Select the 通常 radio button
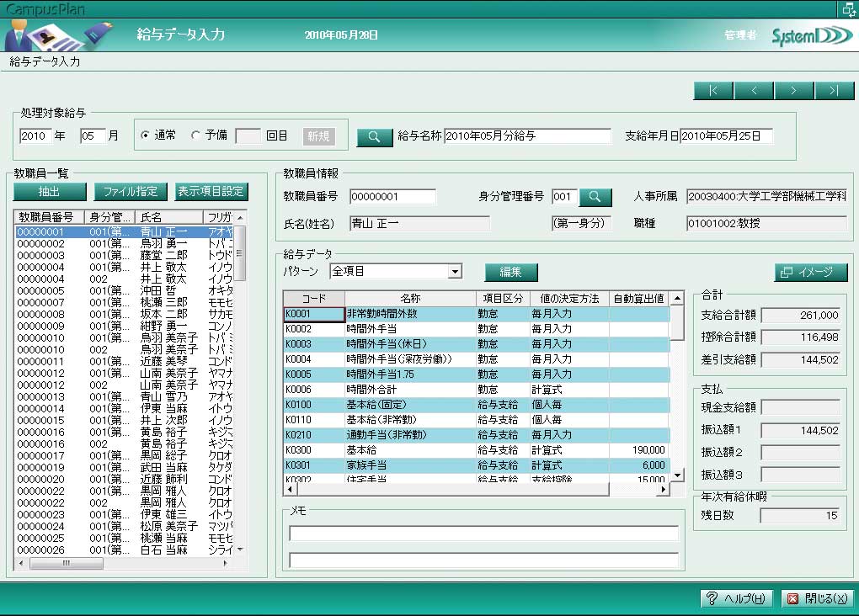 click(146, 135)
